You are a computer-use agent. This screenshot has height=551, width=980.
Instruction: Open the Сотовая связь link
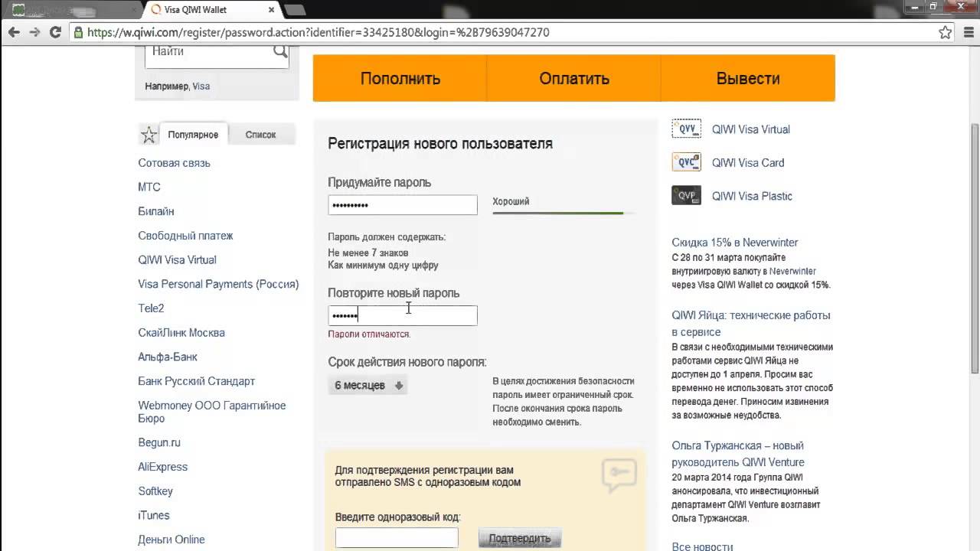tap(174, 163)
